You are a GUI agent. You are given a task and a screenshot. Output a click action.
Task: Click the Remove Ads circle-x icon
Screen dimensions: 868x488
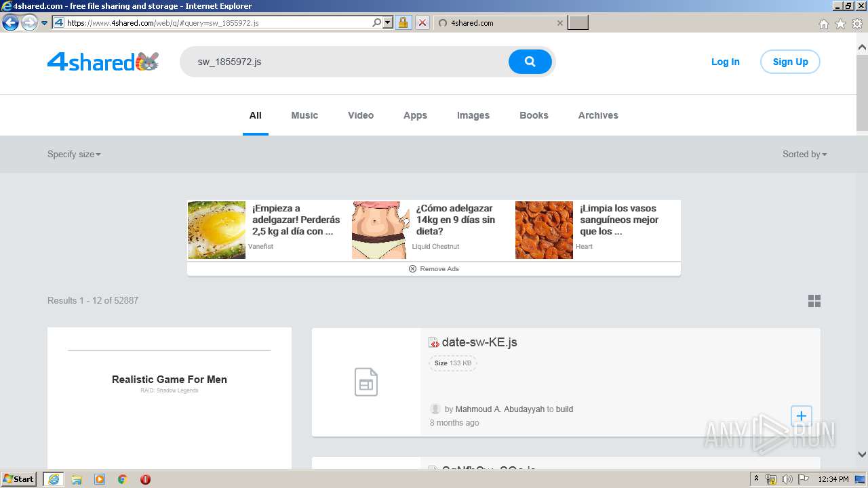(412, 269)
